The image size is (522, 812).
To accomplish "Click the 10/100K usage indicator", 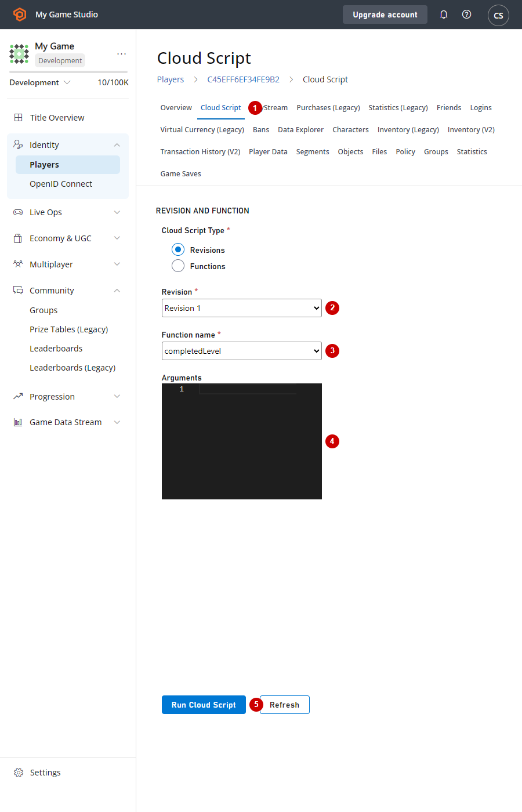I will 113,82.
